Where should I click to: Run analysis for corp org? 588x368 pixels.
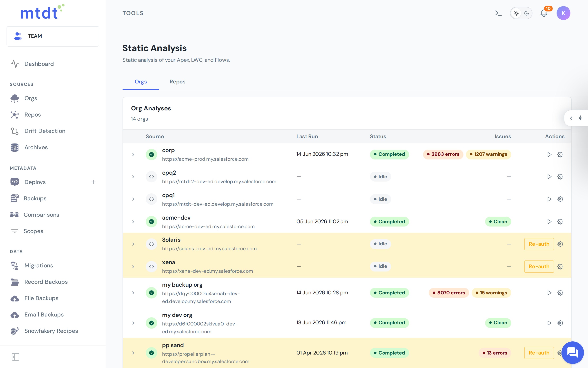[x=549, y=155]
